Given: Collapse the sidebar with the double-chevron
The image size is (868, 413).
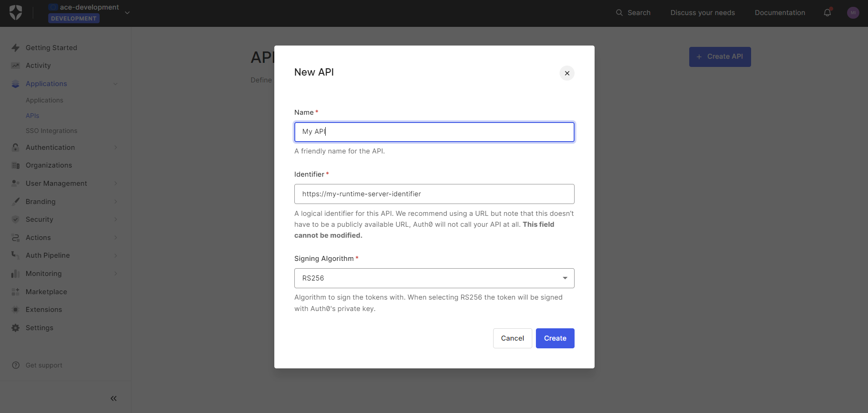Looking at the screenshot, I should (x=113, y=398).
